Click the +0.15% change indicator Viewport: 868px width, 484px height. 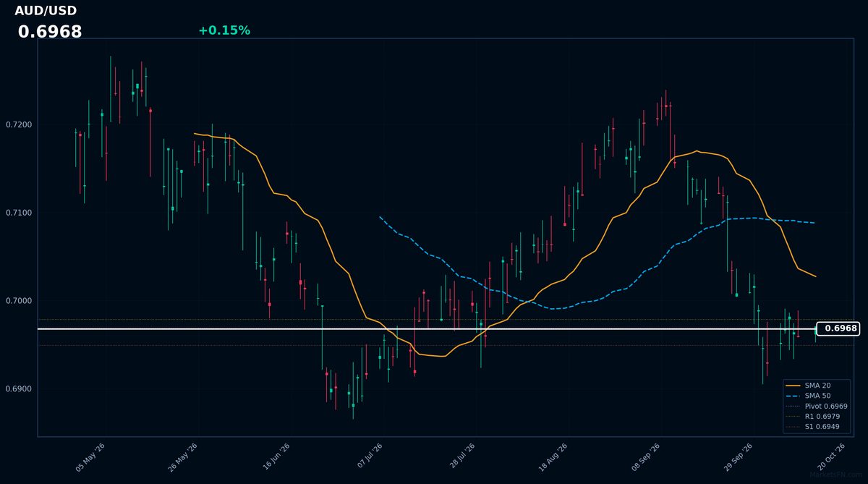224,30
